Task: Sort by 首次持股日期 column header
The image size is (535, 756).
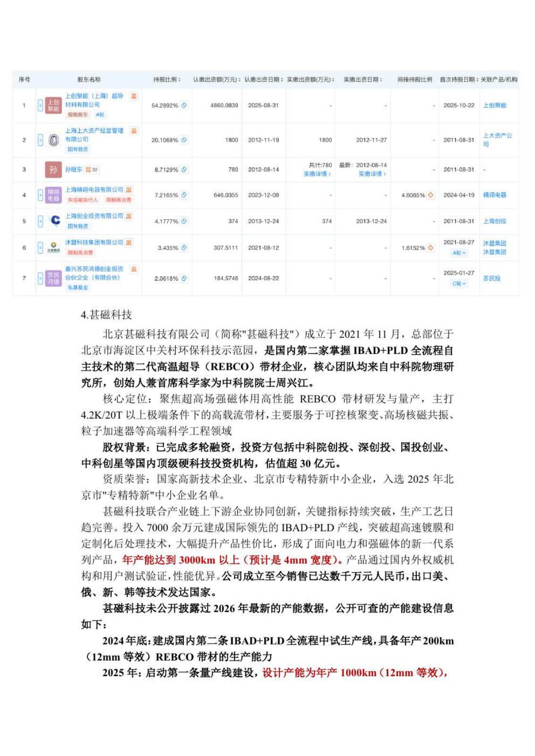Action: (x=459, y=79)
